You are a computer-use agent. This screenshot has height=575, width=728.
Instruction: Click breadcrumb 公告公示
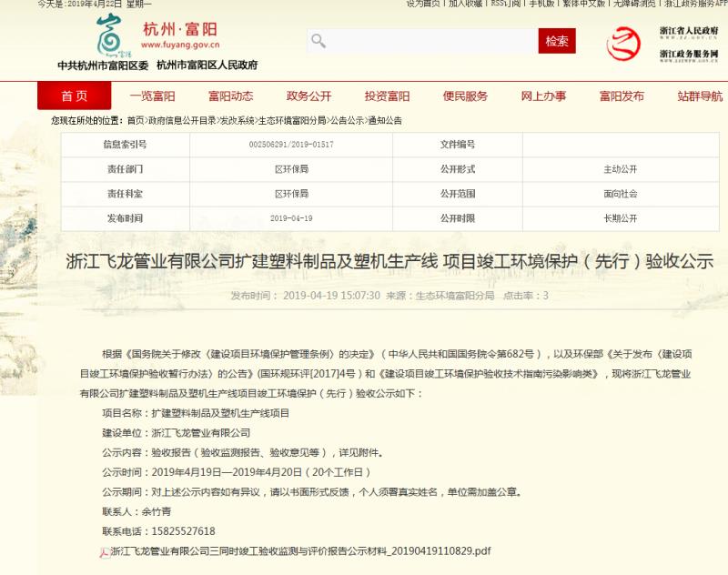tap(347, 121)
